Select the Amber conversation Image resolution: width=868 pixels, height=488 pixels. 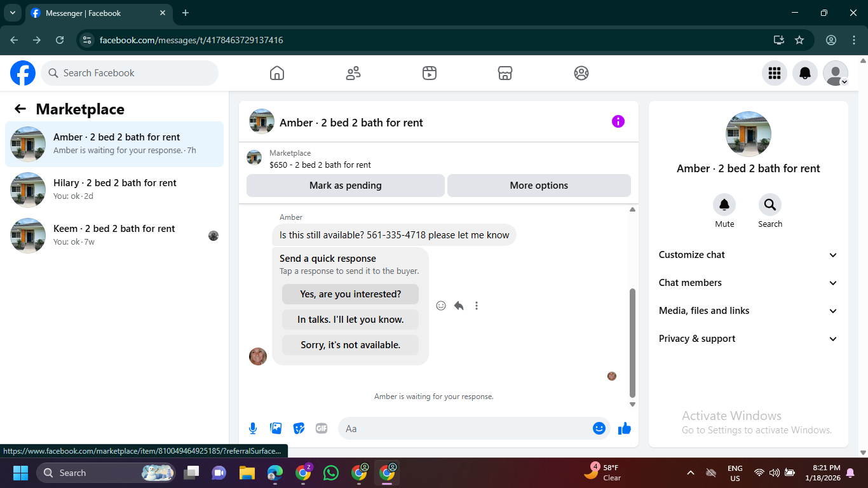114,144
